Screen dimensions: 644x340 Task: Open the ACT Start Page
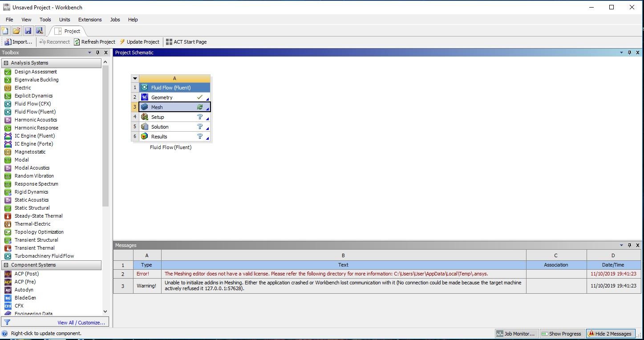click(x=186, y=42)
